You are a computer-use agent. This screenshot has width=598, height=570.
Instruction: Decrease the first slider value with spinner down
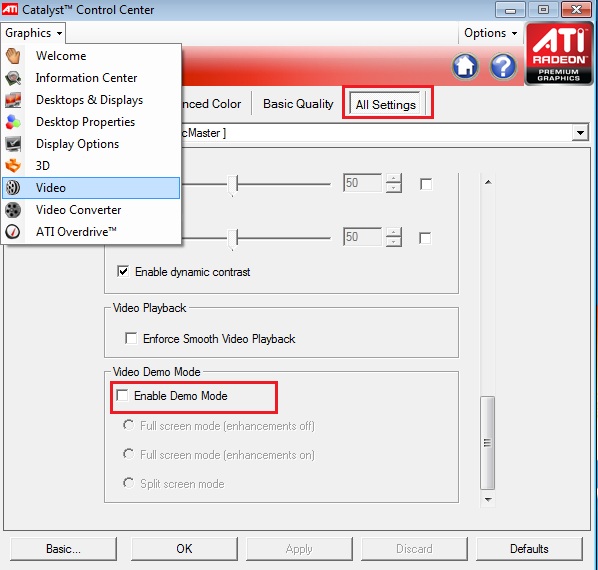394,188
